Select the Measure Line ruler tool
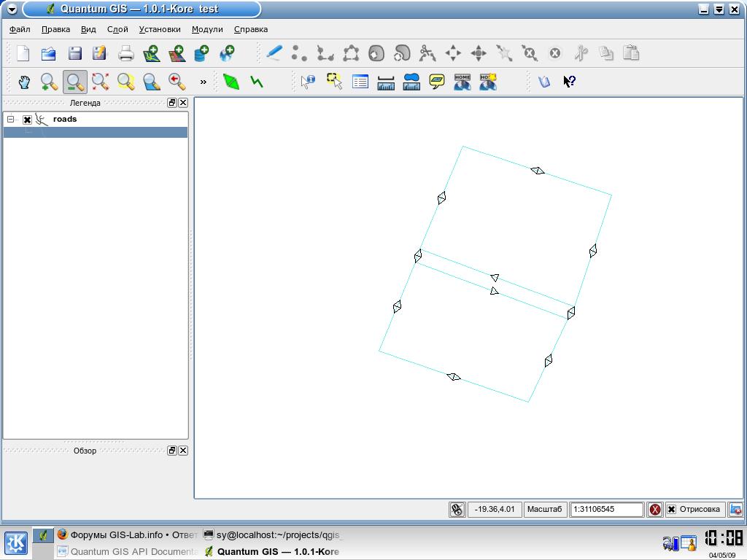This screenshot has height=560, width=747. pos(386,82)
